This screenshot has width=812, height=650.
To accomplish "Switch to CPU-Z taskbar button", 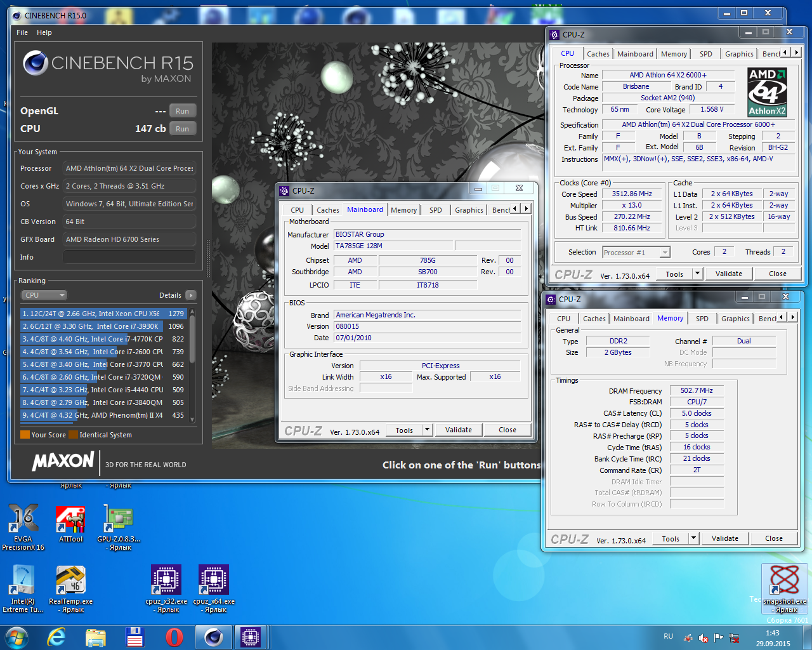I will pos(251,637).
